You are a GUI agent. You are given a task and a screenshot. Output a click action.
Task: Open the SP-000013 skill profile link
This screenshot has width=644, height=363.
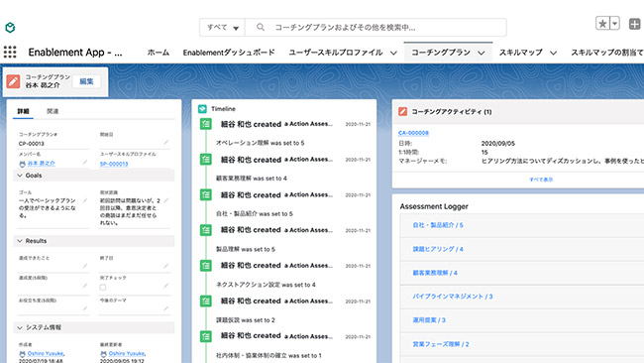tap(114, 164)
